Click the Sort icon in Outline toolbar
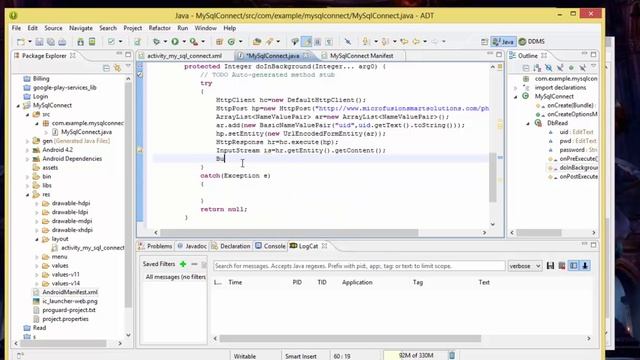 click(x=537, y=68)
